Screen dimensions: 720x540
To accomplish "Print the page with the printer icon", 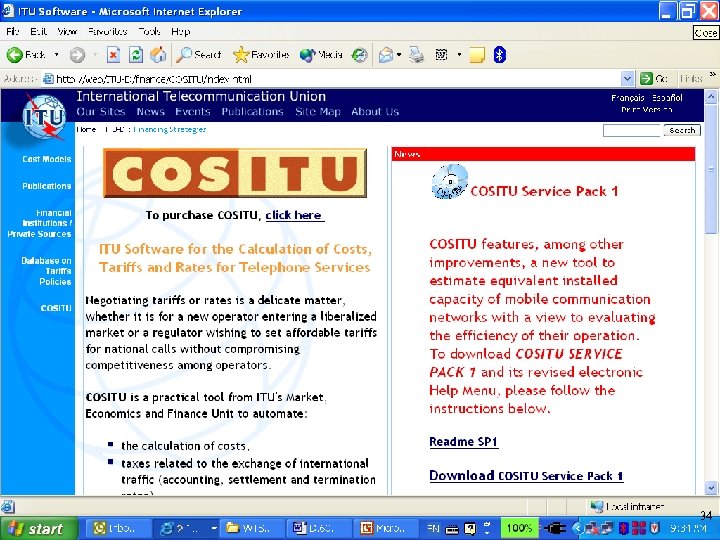I will (416, 55).
